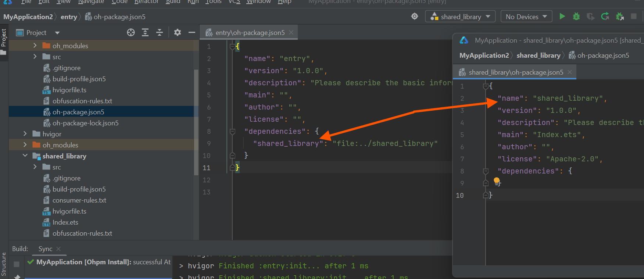This screenshot has height=279, width=644.
Task: Collapse all items in Project panel
Action: pos(160,33)
